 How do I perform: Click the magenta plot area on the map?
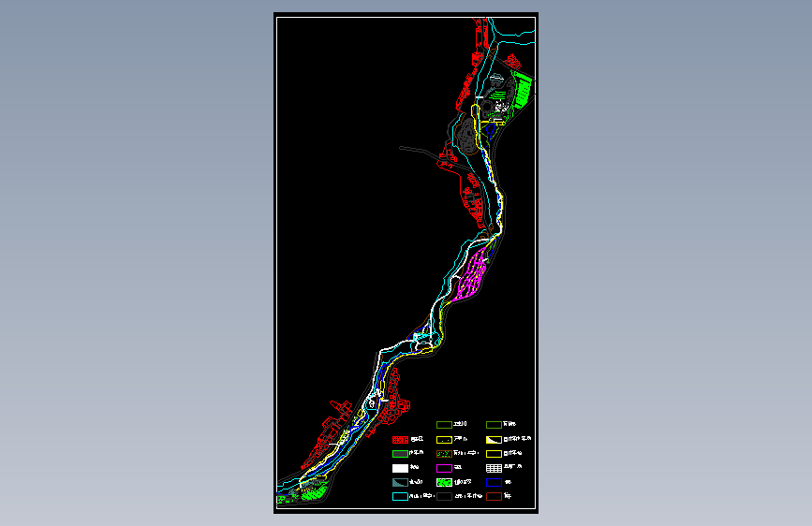(x=471, y=275)
